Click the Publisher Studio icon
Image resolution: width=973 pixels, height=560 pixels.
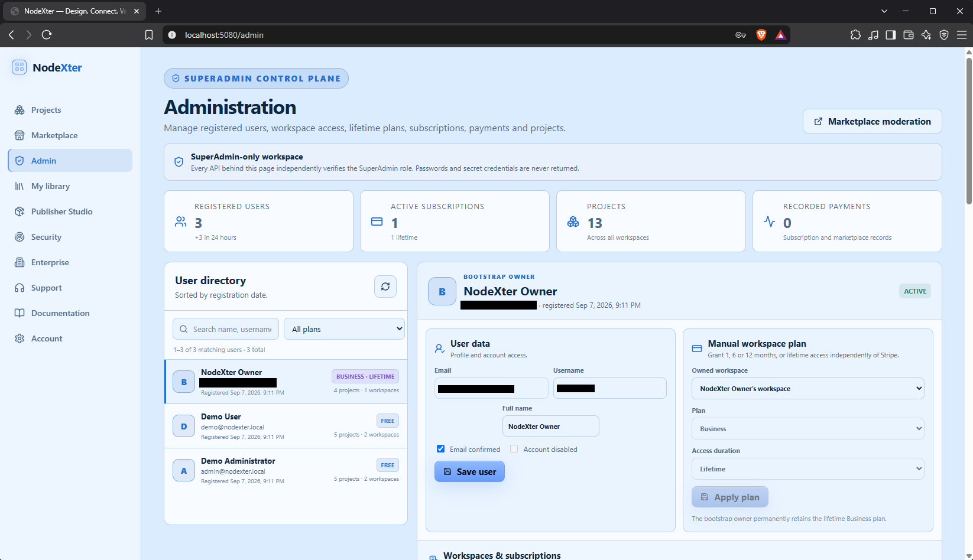point(20,211)
